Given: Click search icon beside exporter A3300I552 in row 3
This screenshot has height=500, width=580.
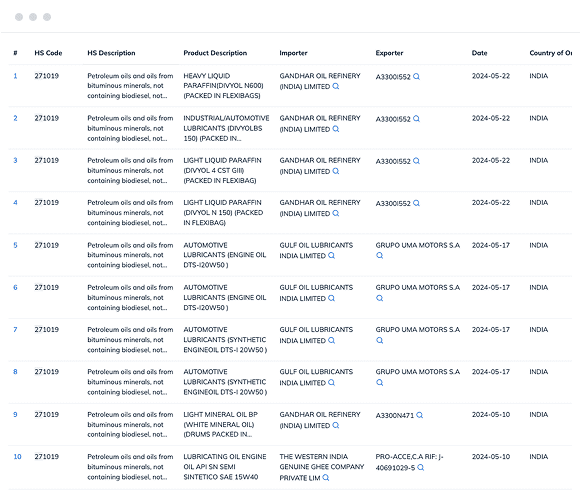Looking at the screenshot, I should 416,161.
